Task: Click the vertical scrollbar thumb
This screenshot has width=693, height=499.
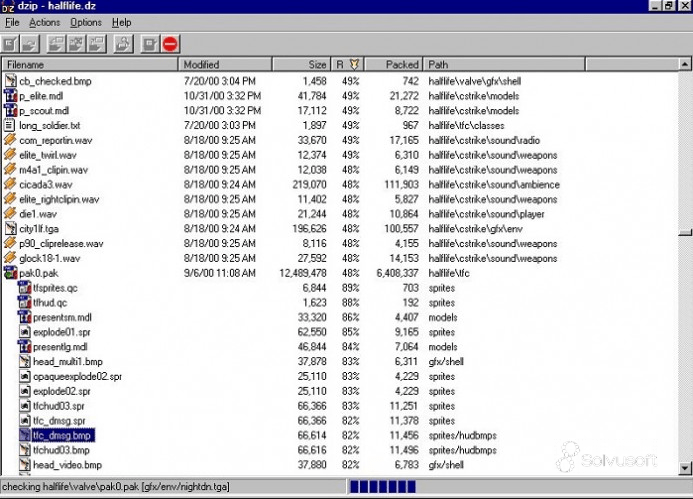Action: 685,232
